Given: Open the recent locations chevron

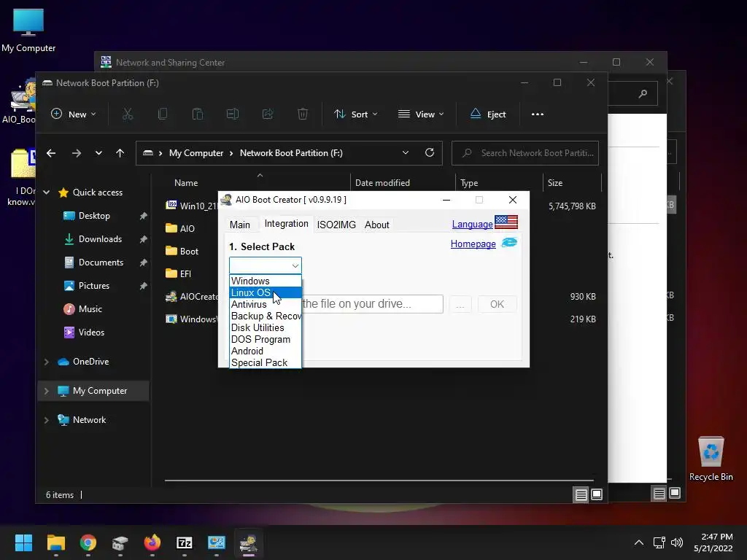Looking at the screenshot, I should 98,153.
